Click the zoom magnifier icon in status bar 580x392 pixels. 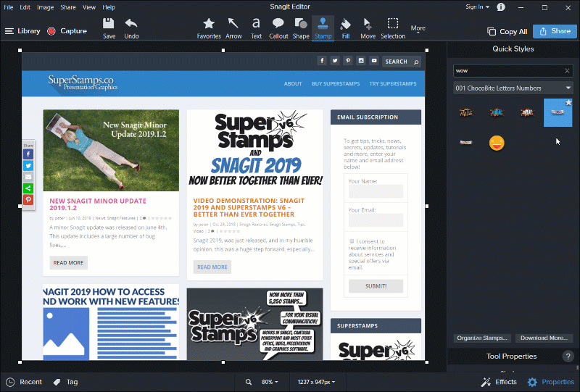tap(249, 382)
